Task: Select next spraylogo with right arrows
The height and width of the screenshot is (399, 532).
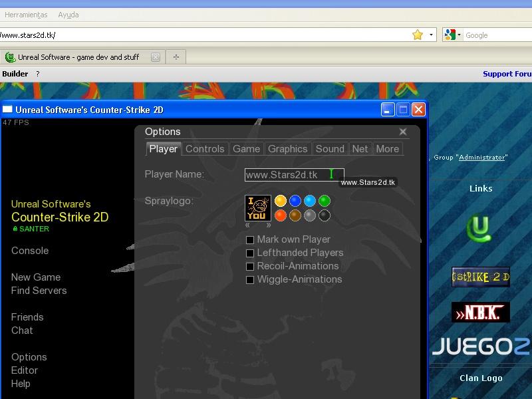Action: coord(269,225)
